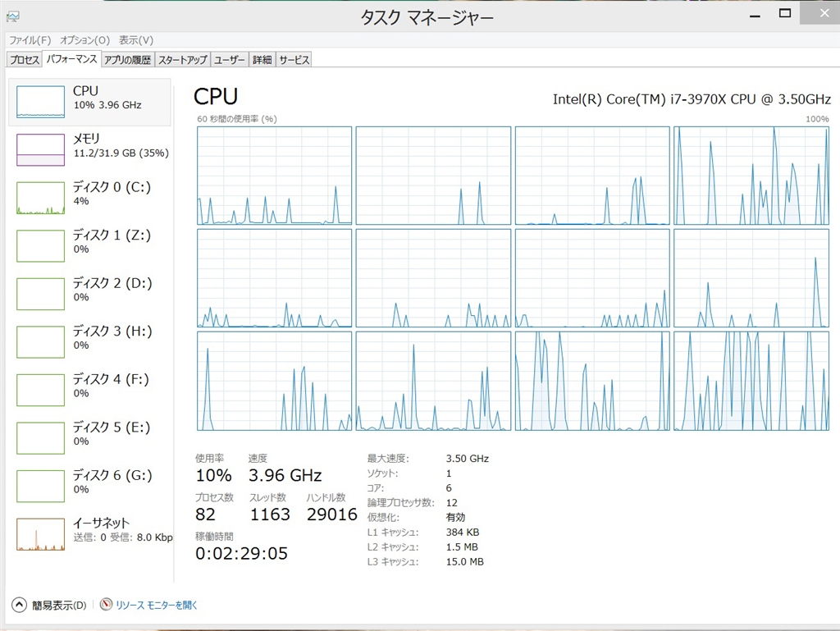Open the App history (アプリの履歴) tab
The height and width of the screenshot is (631, 840).
click(x=127, y=60)
